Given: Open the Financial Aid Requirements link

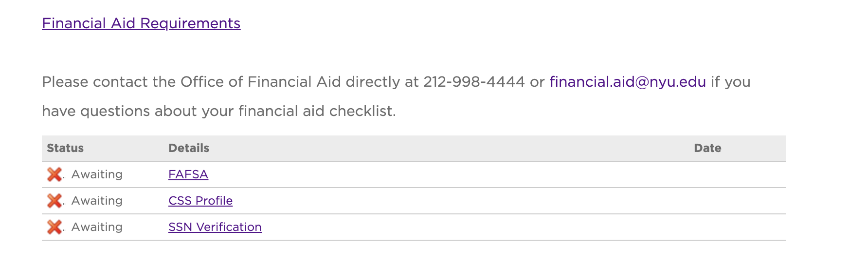Looking at the screenshot, I should click(x=141, y=23).
